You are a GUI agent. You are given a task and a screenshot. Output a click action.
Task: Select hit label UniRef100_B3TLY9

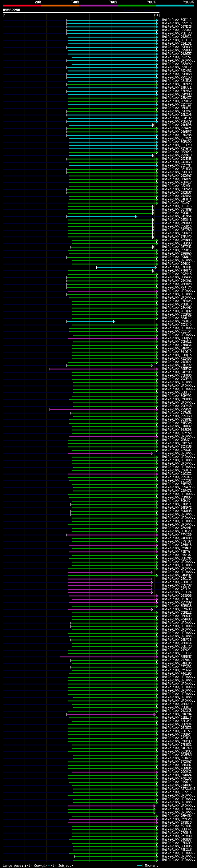pos(177,145)
